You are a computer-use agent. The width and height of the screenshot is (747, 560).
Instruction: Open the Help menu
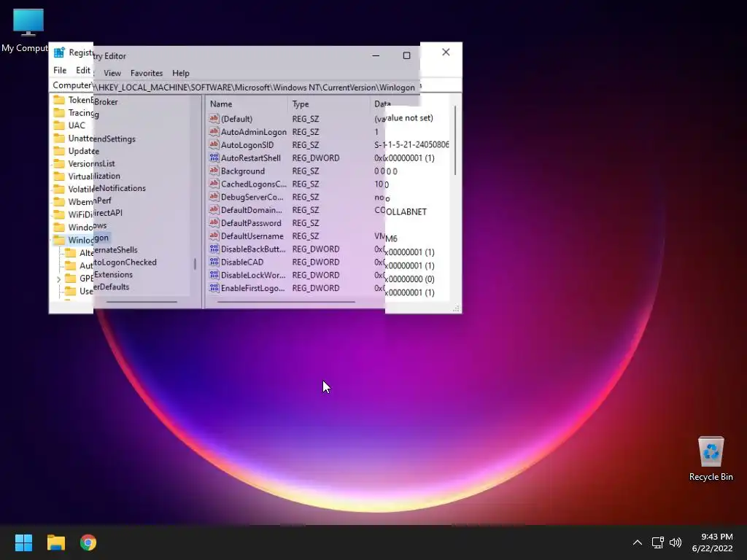tap(181, 73)
